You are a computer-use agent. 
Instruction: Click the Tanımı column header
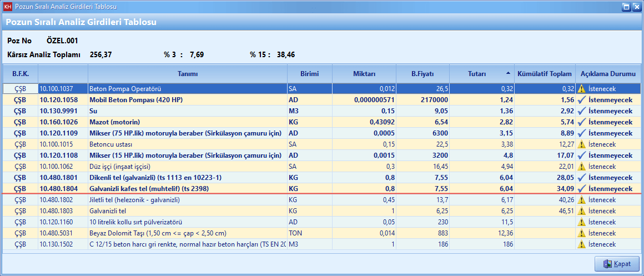[187, 73]
